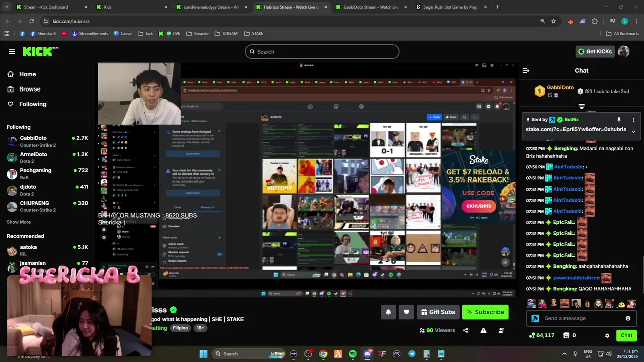Open GabbiDoto channel in Following list

coord(47,141)
